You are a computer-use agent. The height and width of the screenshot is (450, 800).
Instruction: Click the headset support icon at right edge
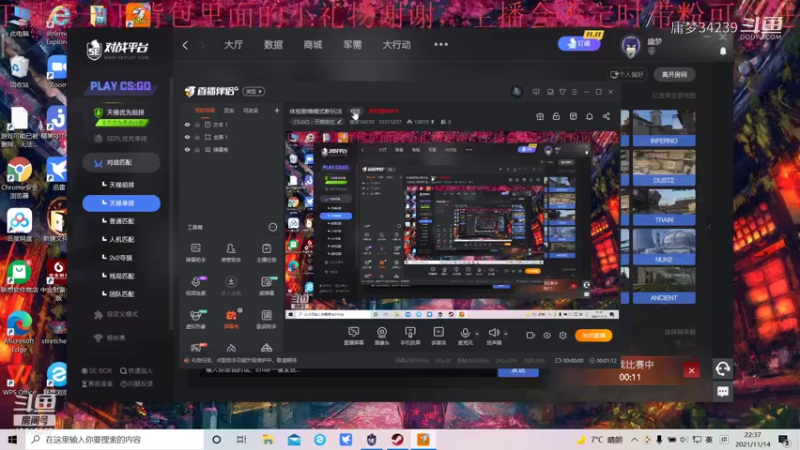[x=722, y=368]
